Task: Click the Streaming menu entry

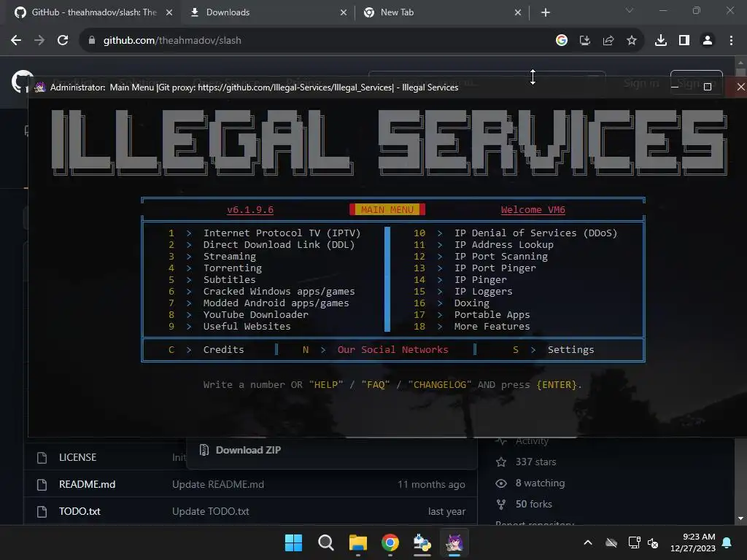Action: 230,256
